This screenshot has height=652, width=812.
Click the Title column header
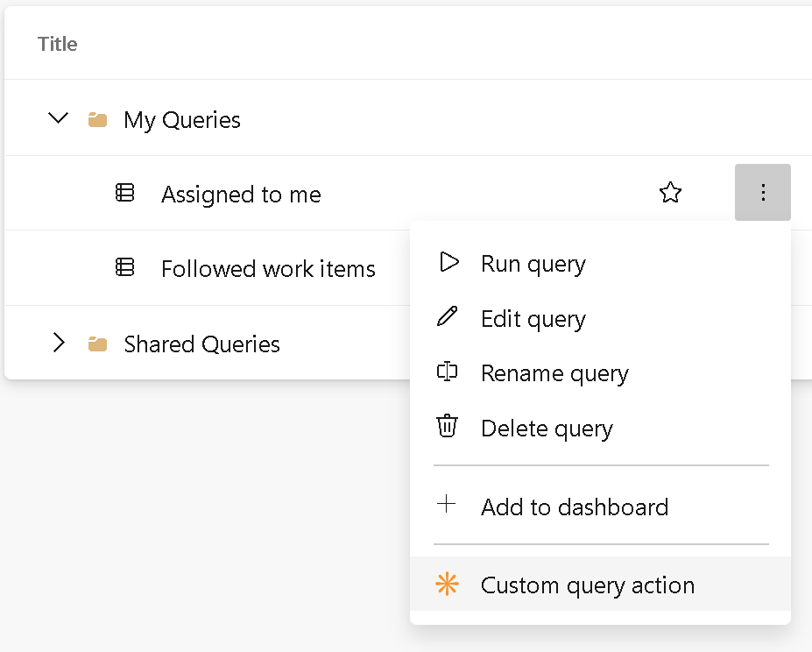pyautogui.click(x=57, y=43)
